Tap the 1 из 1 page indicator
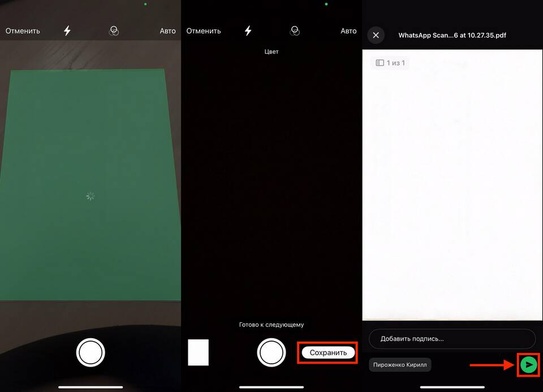 390,63
